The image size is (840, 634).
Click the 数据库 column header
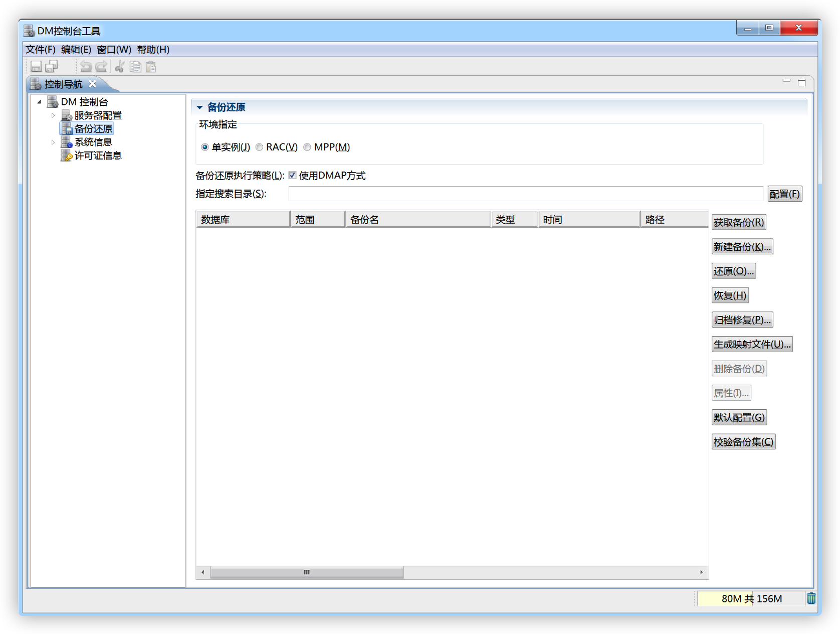tap(243, 219)
